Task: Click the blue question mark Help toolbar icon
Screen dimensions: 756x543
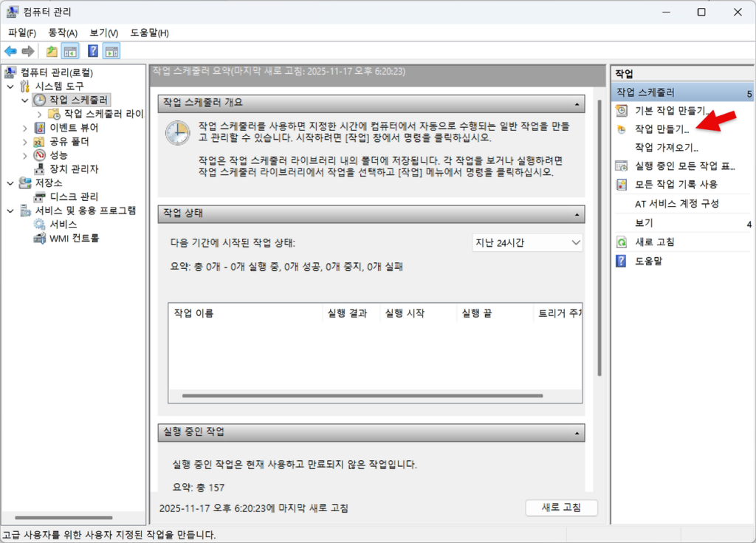Action: [93, 51]
